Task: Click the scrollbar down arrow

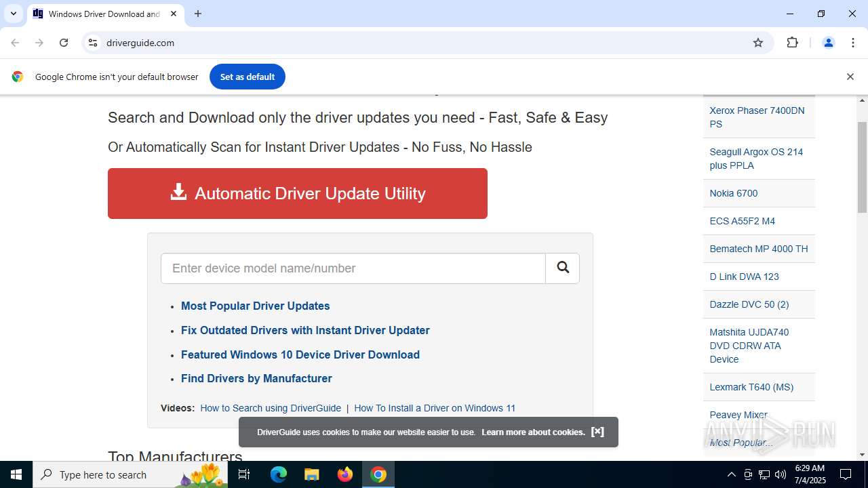Action: [x=862, y=454]
